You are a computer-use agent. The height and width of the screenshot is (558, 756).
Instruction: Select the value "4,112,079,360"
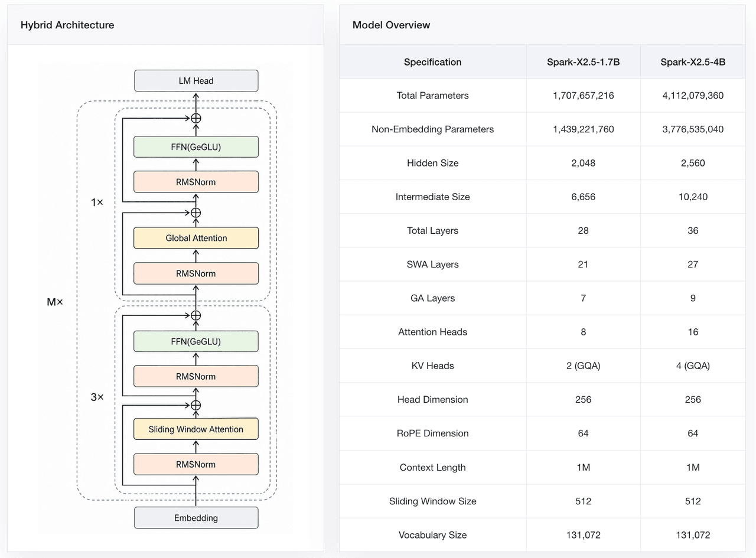pyautogui.click(x=693, y=96)
